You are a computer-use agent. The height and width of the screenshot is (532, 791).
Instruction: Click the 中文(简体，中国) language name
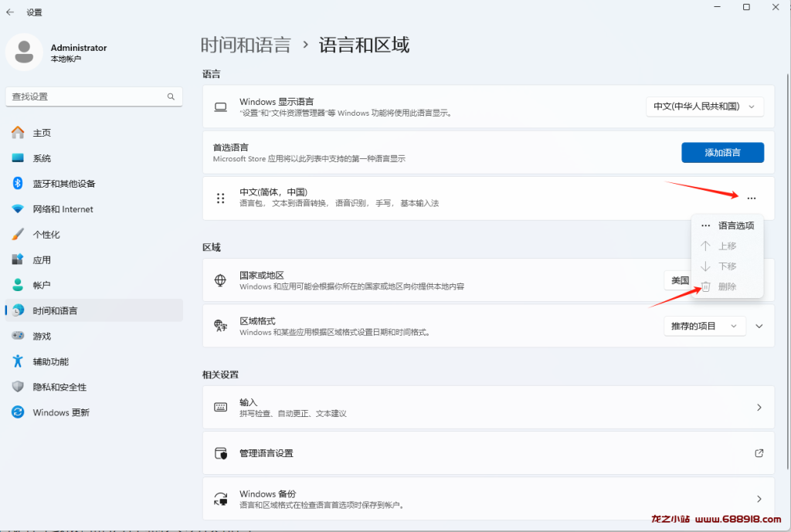click(273, 192)
